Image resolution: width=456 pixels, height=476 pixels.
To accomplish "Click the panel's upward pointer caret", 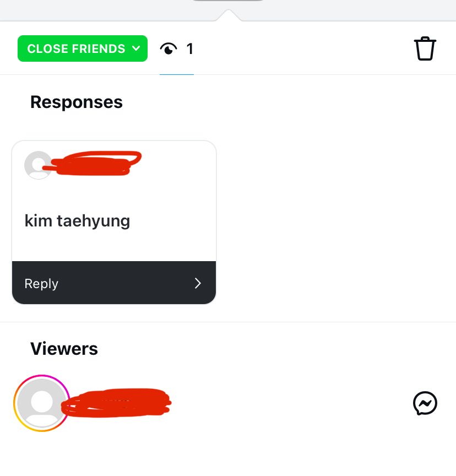I will tap(229, 15).
